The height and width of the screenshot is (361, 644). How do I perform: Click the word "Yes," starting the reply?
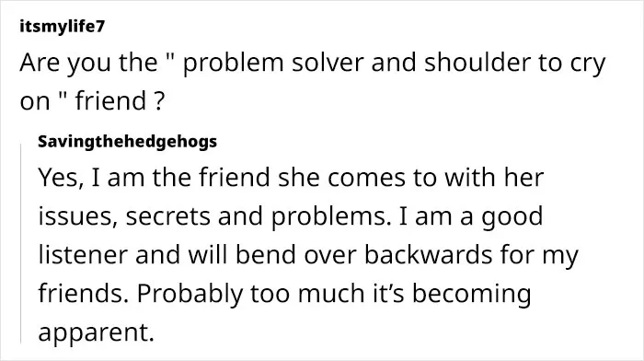pos(62,178)
